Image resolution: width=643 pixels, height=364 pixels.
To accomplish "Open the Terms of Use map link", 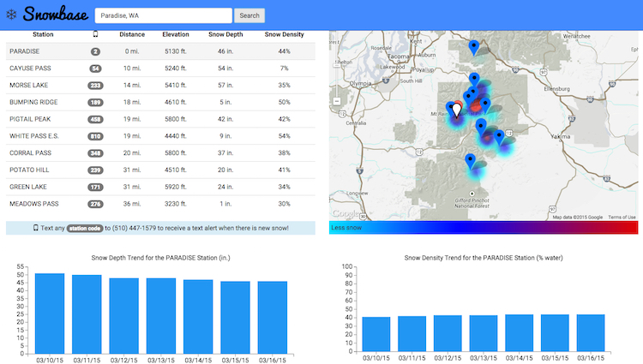I will [622, 218].
